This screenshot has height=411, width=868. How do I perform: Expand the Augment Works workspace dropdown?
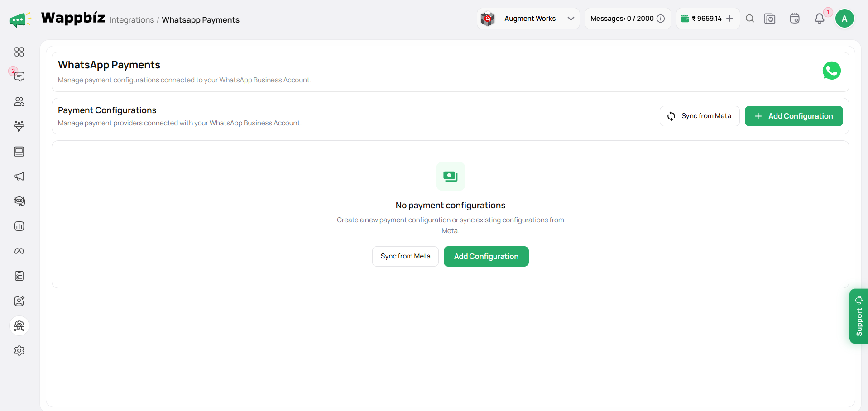click(x=528, y=19)
